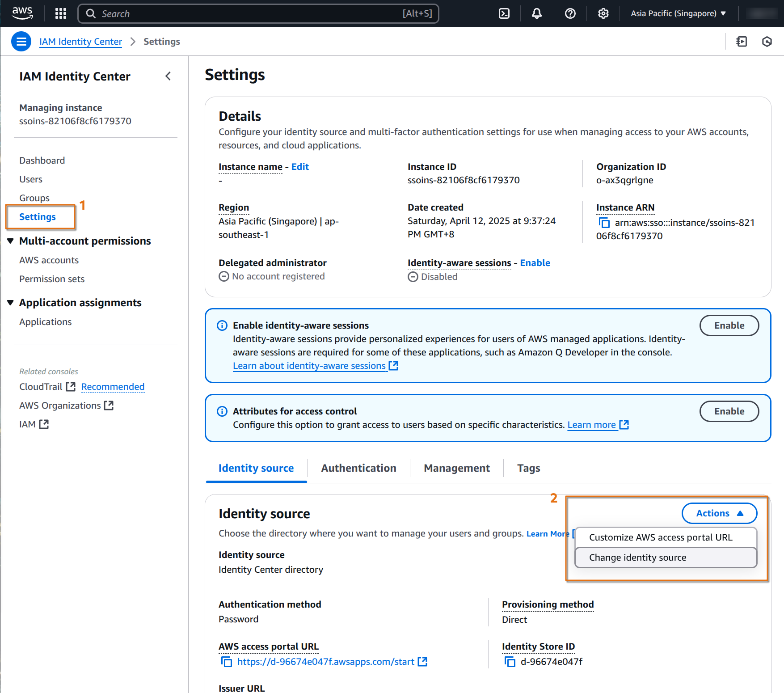This screenshot has height=693, width=784.
Task: Open the awsapps.com/start portal link
Action: coord(332,662)
